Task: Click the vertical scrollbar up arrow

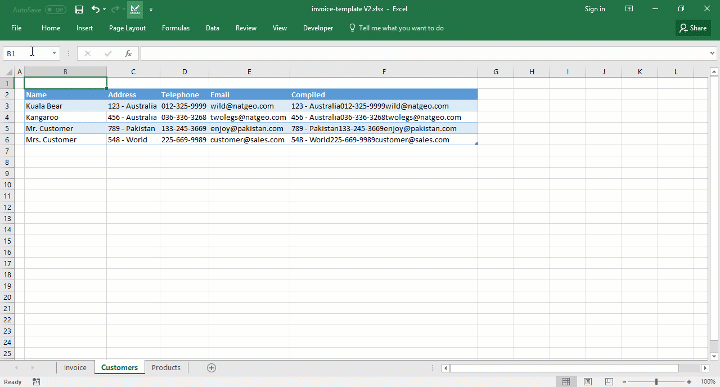Action: point(714,72)
